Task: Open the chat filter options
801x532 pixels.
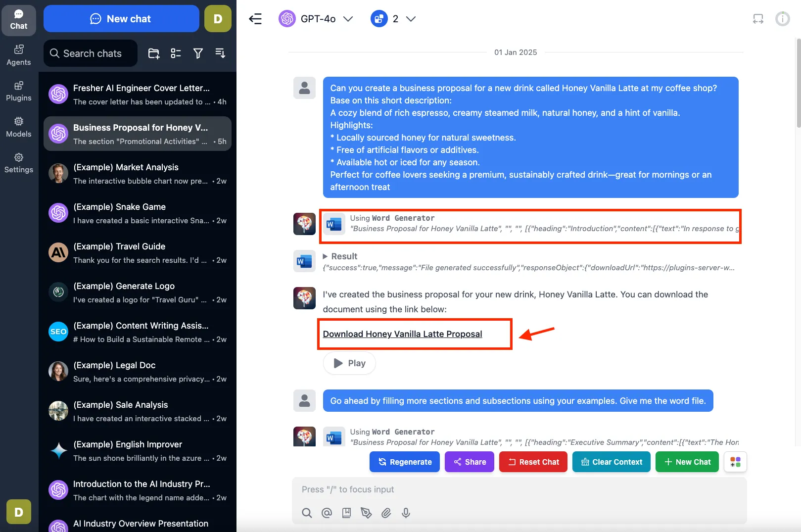Action: (198, 53)
